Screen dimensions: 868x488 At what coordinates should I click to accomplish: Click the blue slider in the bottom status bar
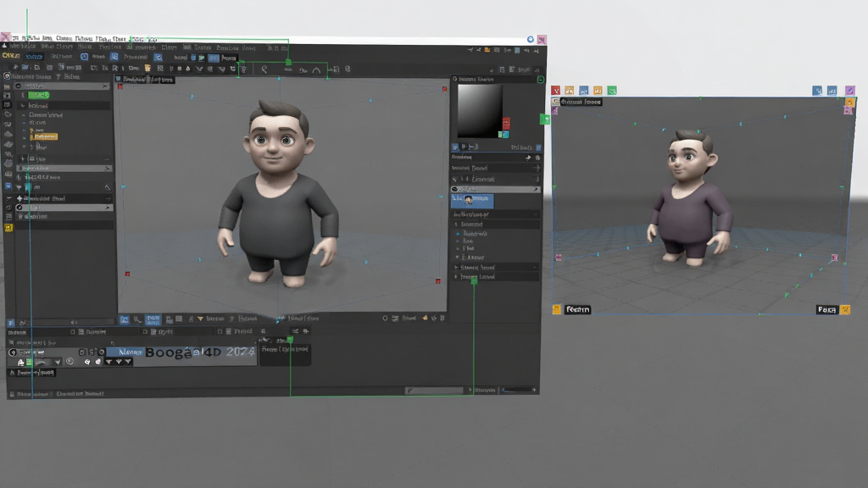519,390
